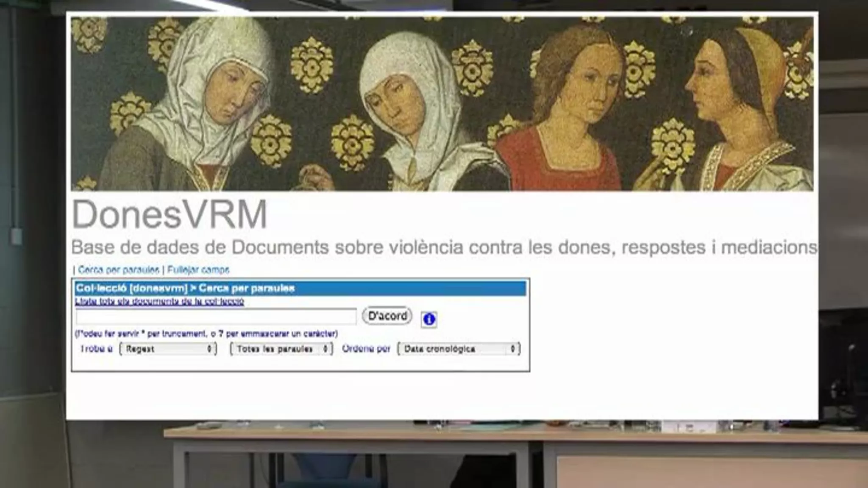Click the Col·lecció [donesvrm] header bar
The height and width of the screenshot is (488, 868).
[300, 288]
